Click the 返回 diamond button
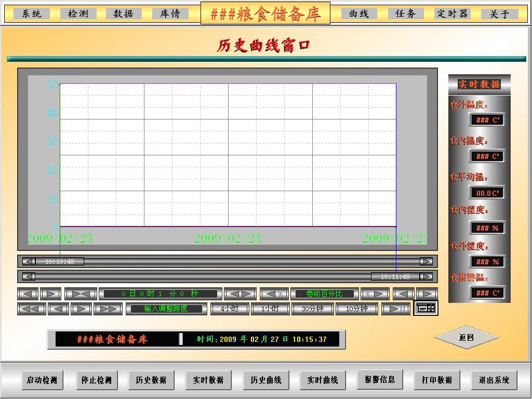Viewport: 532px width, 399px height. (466, 338)
